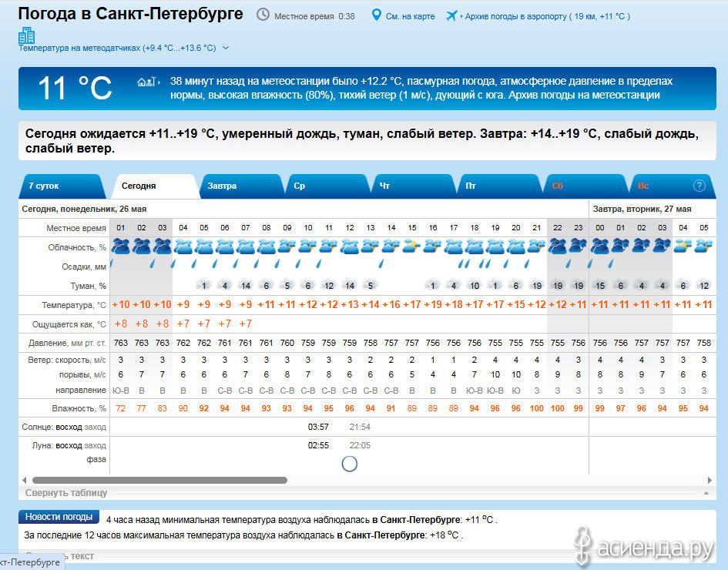The width and height of the screenshot is (728, 570).
Task: Click the map pin icon
Action: tap(377, 15)
